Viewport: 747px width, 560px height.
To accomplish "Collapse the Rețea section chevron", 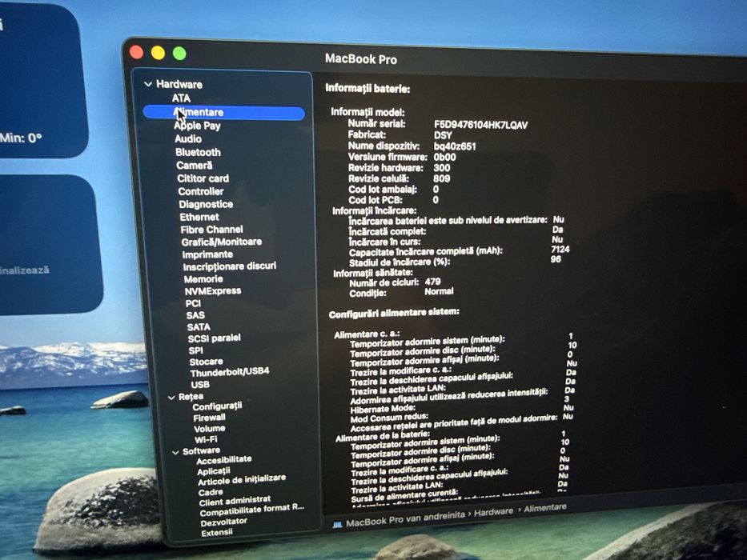I will tap(171, 397).
